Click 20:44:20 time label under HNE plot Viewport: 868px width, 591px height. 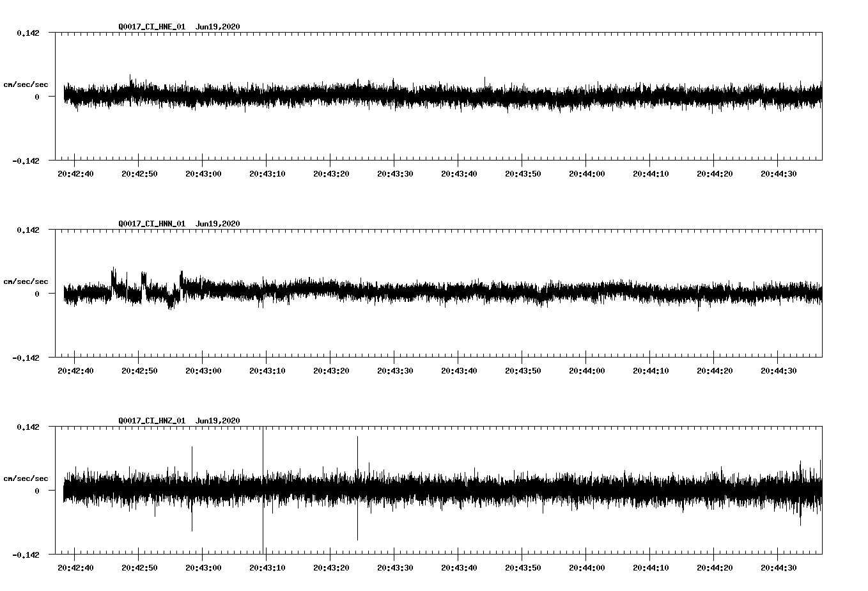pos(715,174)
